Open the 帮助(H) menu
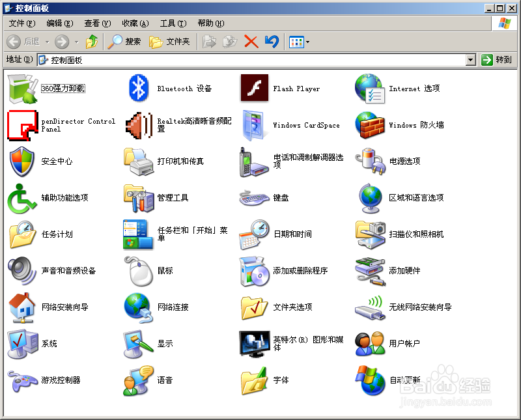The image size is (521, 420). [211, 23]
